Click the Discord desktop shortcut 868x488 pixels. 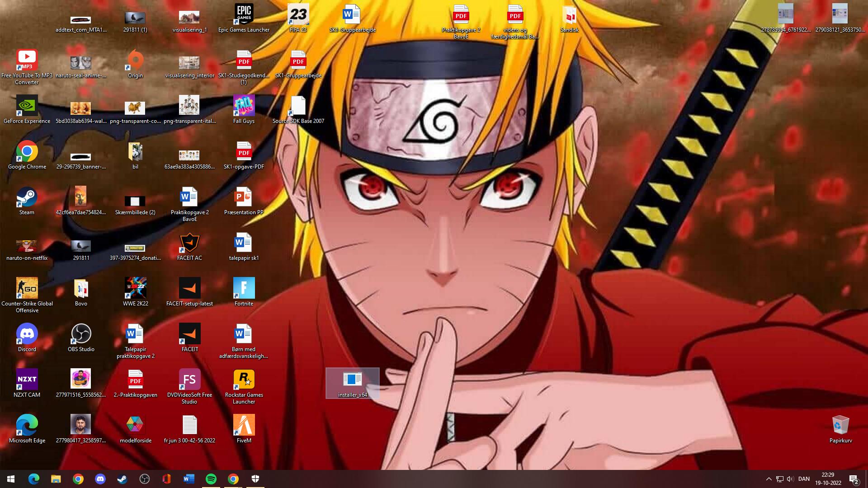pos(27,334)
